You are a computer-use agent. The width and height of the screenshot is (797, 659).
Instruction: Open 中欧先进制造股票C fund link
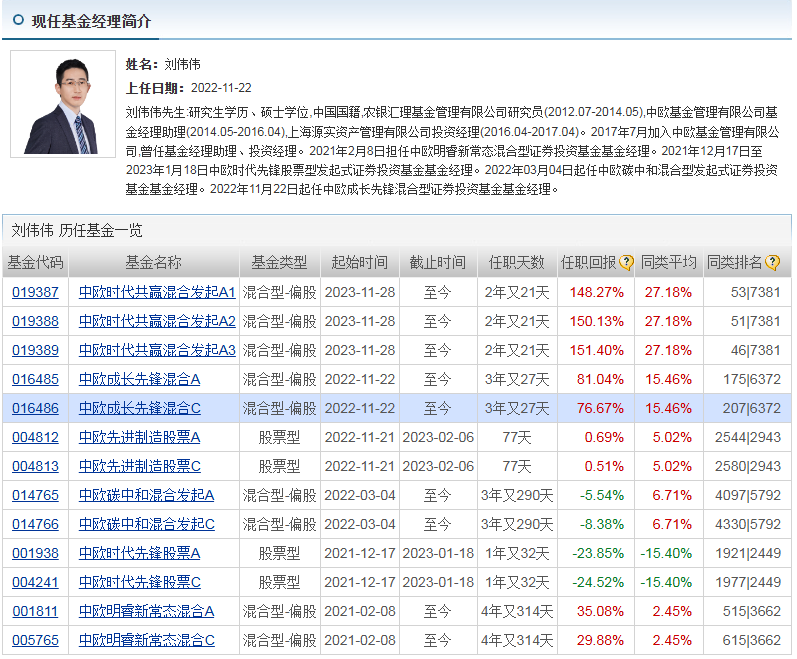139,466
